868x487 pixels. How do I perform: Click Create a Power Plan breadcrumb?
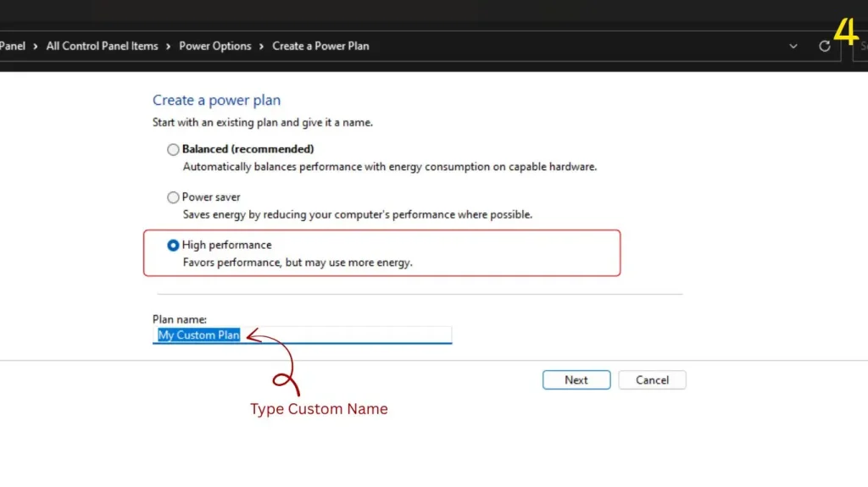[320, 47]
